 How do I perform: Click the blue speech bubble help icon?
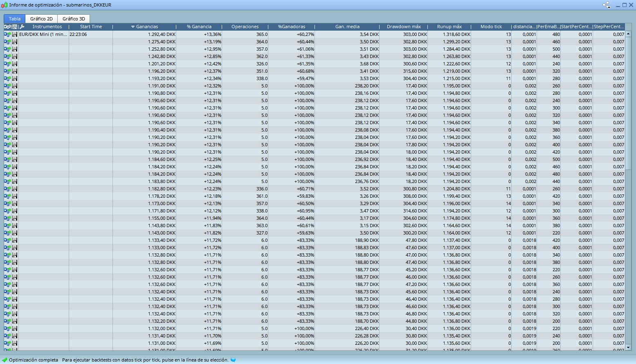[233, 360]
